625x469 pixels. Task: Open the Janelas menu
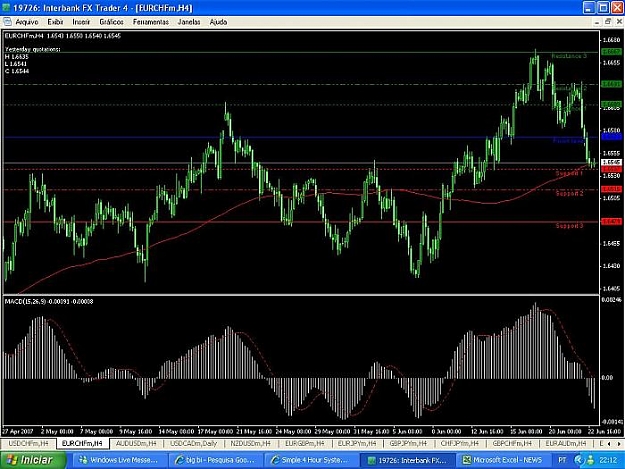189,22
